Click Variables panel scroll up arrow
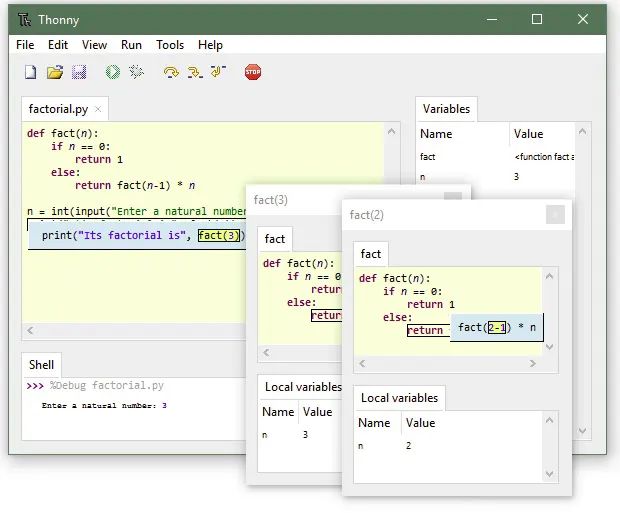620x513 pixels. tap(582, 131)
